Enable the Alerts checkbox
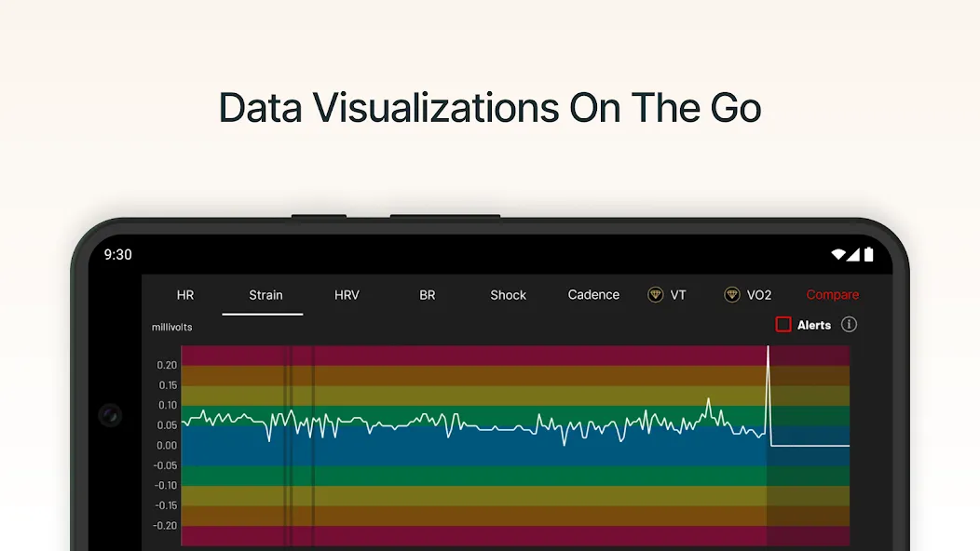The height and width of the screenshot is (551, 980). tap(783, 324)
